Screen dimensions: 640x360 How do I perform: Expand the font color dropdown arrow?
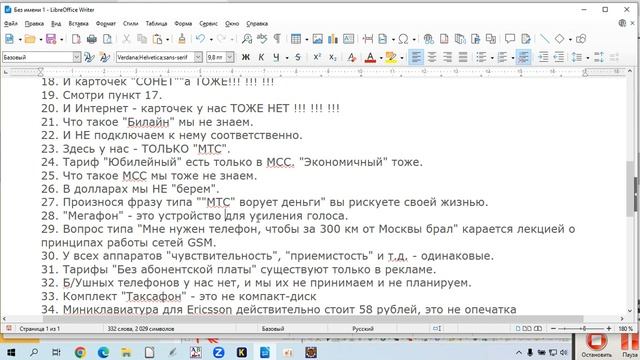coord(380,58)
